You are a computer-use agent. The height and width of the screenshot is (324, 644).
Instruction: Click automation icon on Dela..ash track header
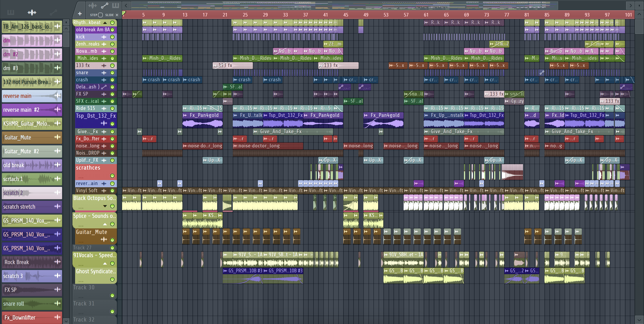point(104,87)
